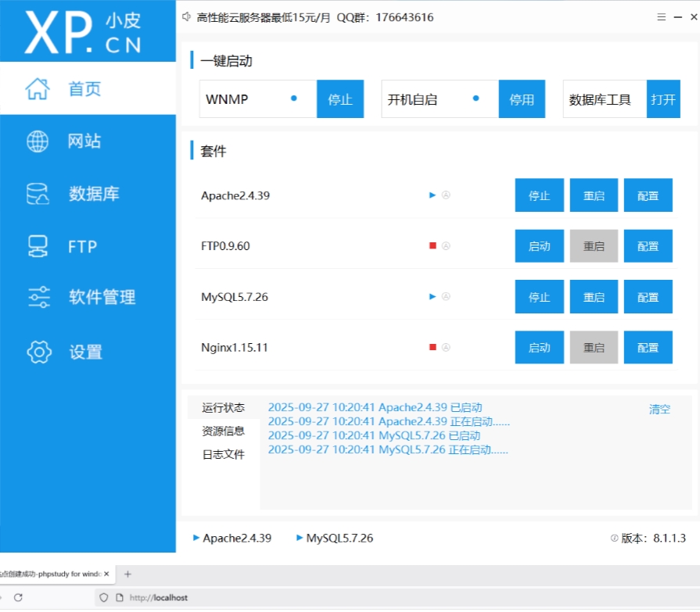Click the 开机自启 status dot

coord(476,98)
